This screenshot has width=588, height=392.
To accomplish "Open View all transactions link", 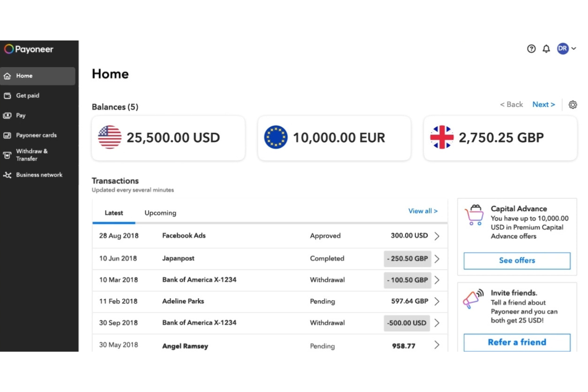I will (x=423, y=211).
